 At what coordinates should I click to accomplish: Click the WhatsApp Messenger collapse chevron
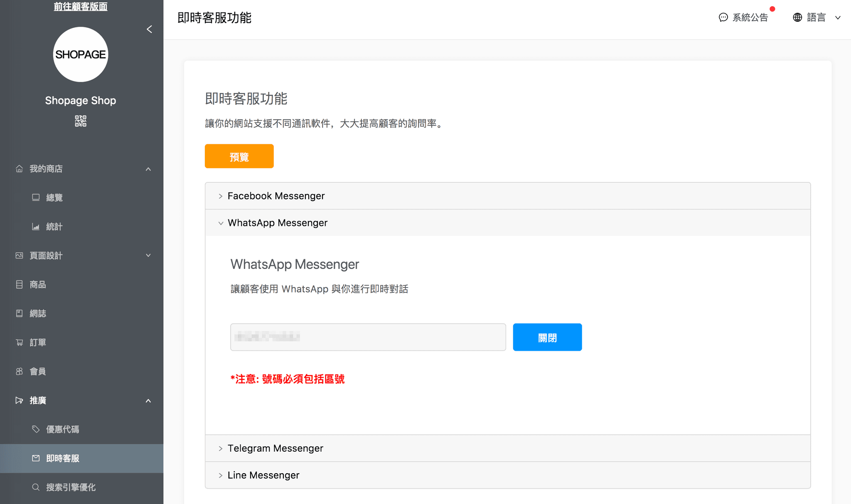point(221,223)
